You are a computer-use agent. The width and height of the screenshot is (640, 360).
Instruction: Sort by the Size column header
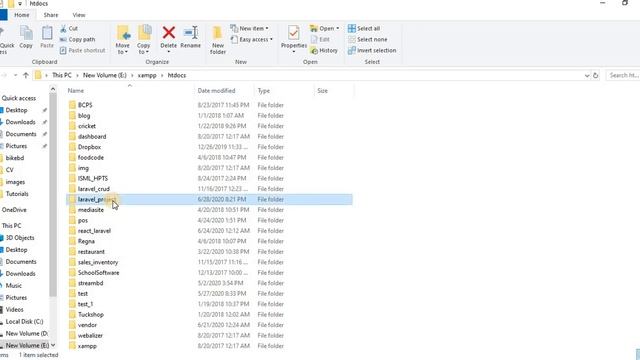[322, 91]
